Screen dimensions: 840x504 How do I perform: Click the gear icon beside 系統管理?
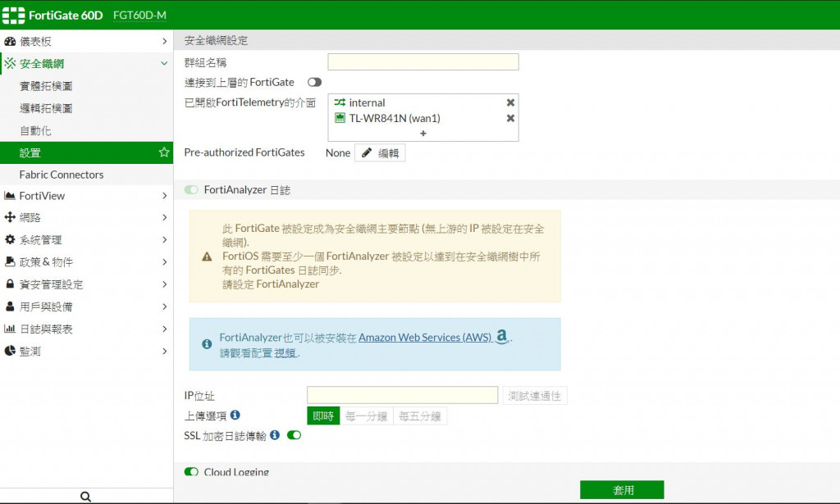(10, 239)
